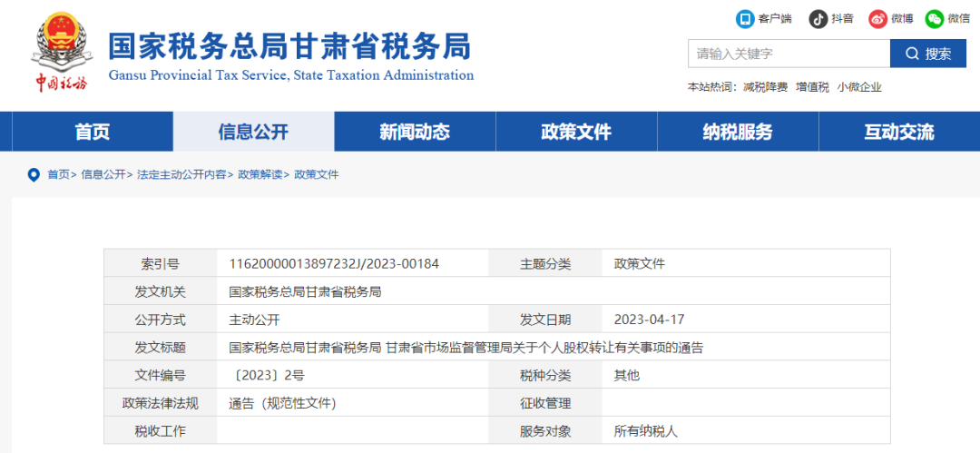
Task: Click the 税种分类 label cell
Action: (545, 376)
